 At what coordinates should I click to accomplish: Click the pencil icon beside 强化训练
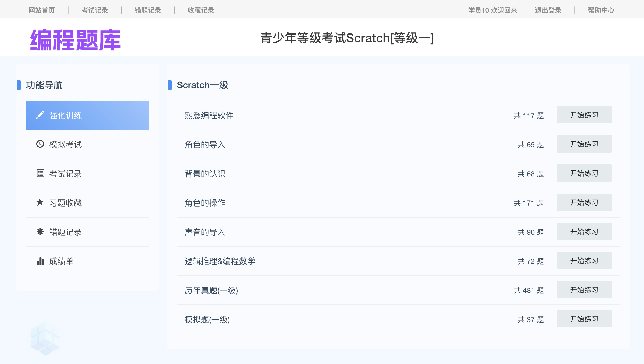[40, 115]
